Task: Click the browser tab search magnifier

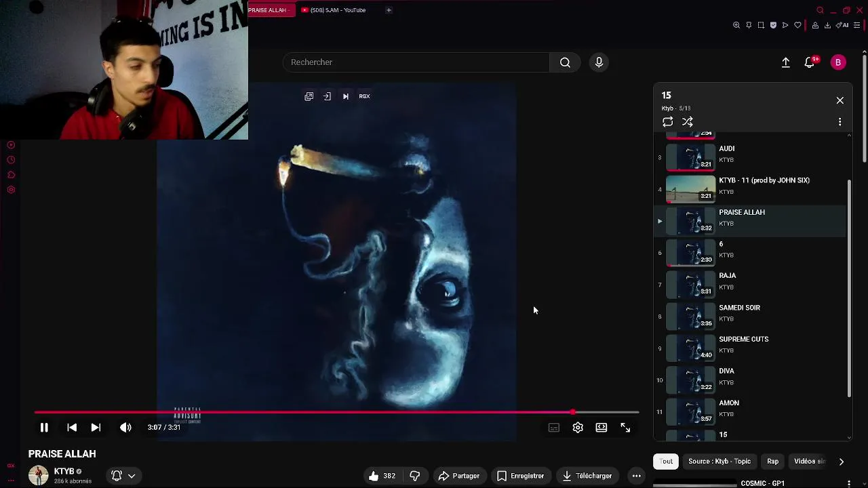Action: 820,10
